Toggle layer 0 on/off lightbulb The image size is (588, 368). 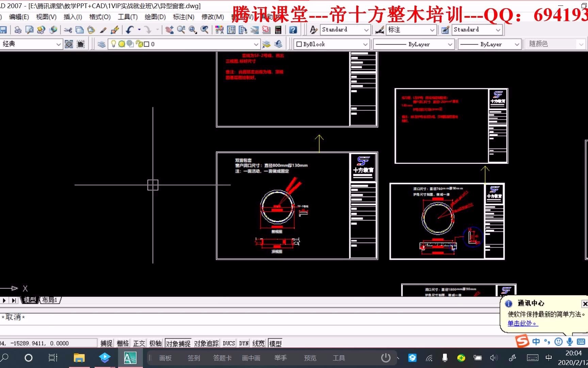113,44
